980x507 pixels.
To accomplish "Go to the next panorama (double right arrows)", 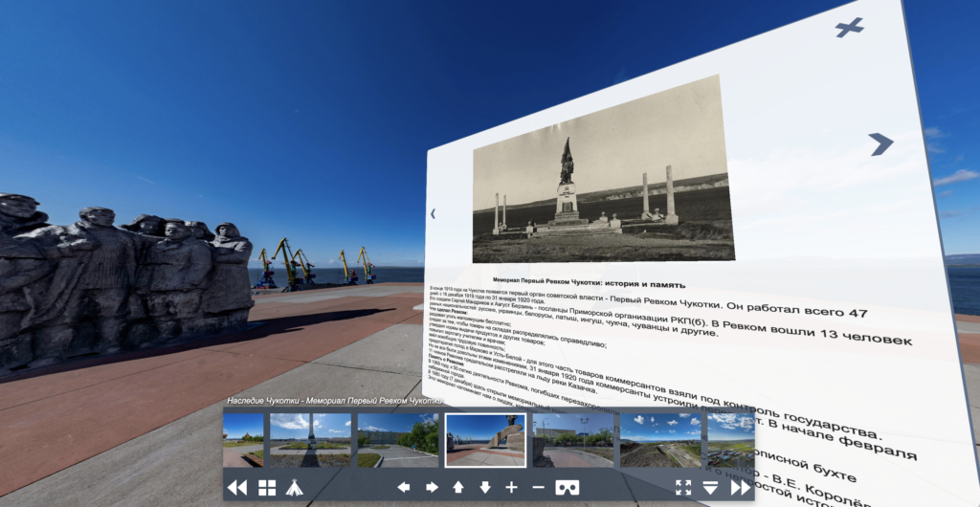I will [740, 488].
